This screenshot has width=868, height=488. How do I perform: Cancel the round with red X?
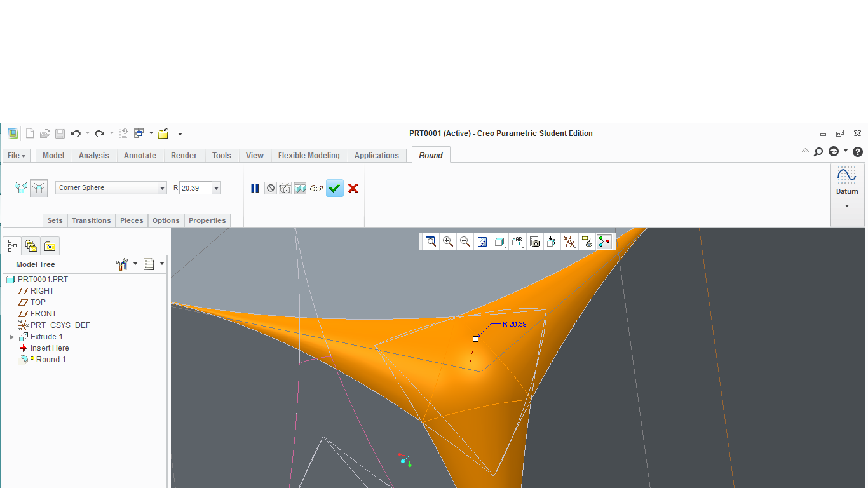(x=353, y=188)
